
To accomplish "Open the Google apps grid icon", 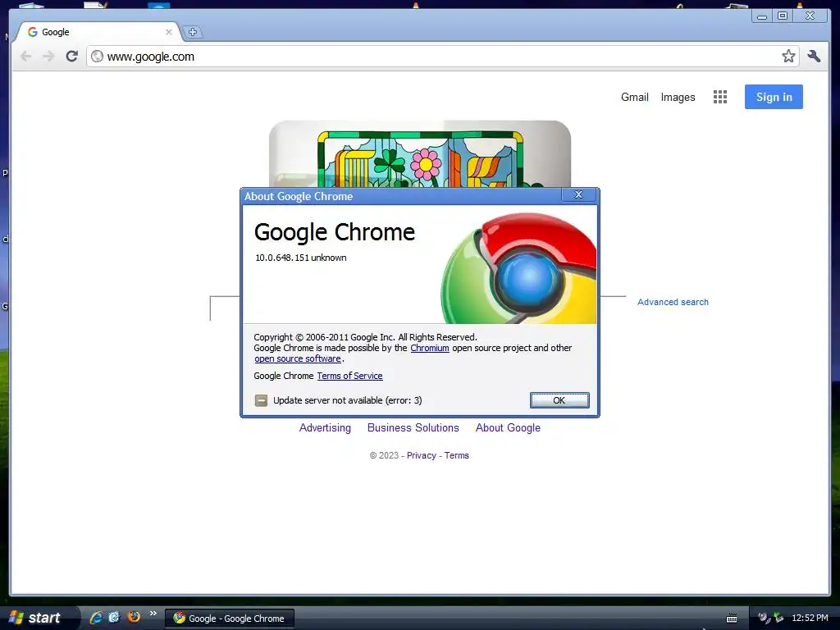I will pyautogui.click(x=720, y=97).
